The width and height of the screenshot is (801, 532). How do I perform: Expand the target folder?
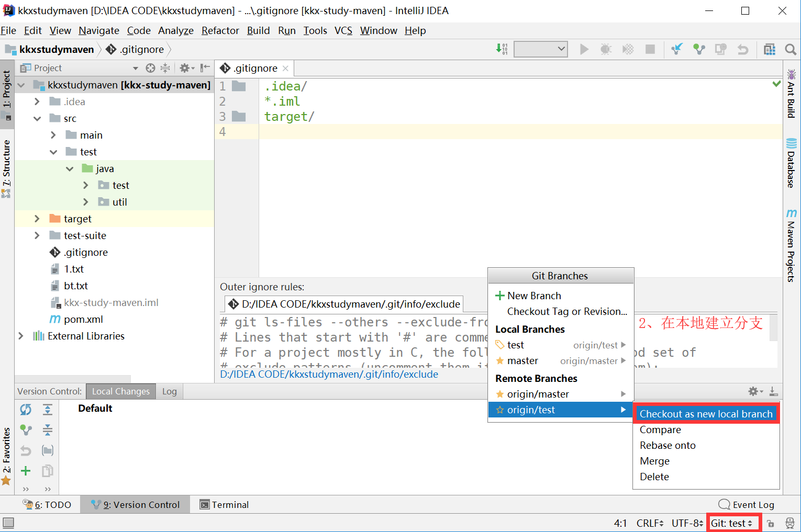[x=37, y=219]
